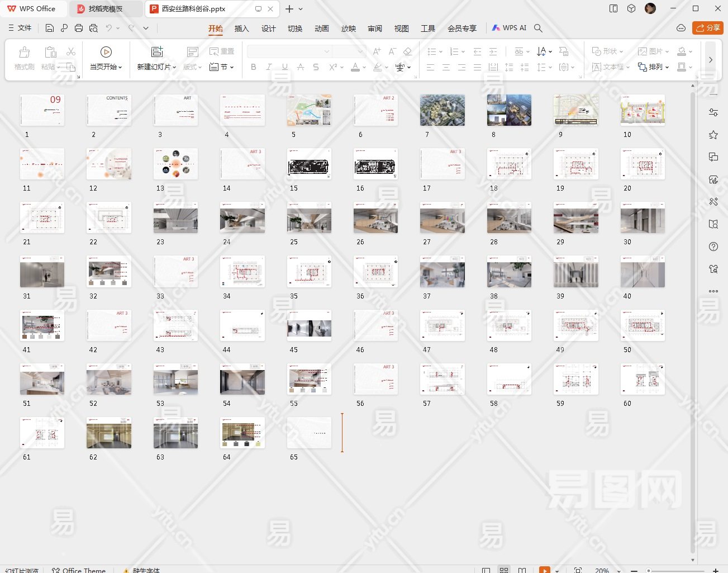The height and width of the screenshot is (573, 728).
Task: Click the orange slideshow play button in status bar
Action: coord(544,570)
